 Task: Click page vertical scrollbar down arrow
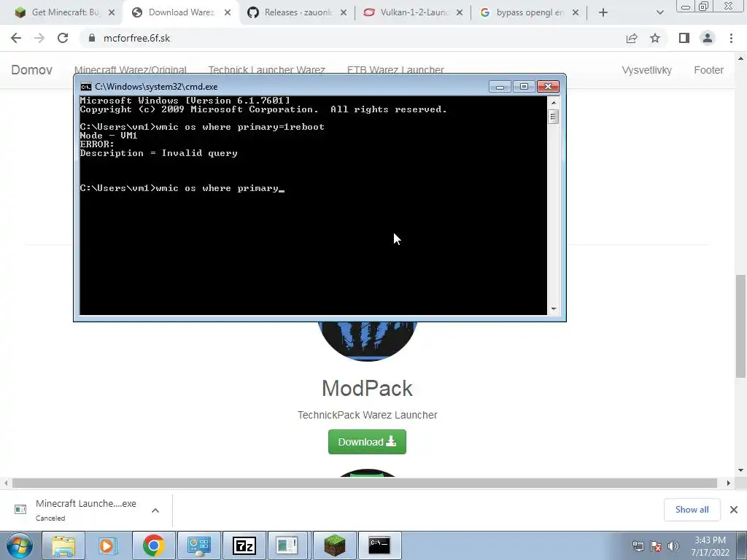(x=741, y=470)
